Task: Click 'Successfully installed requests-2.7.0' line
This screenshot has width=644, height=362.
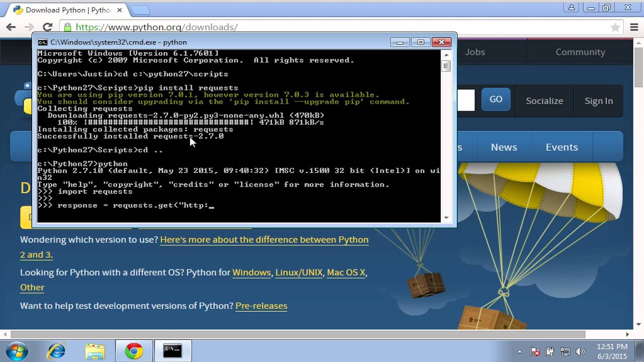Action: [130, 136]
